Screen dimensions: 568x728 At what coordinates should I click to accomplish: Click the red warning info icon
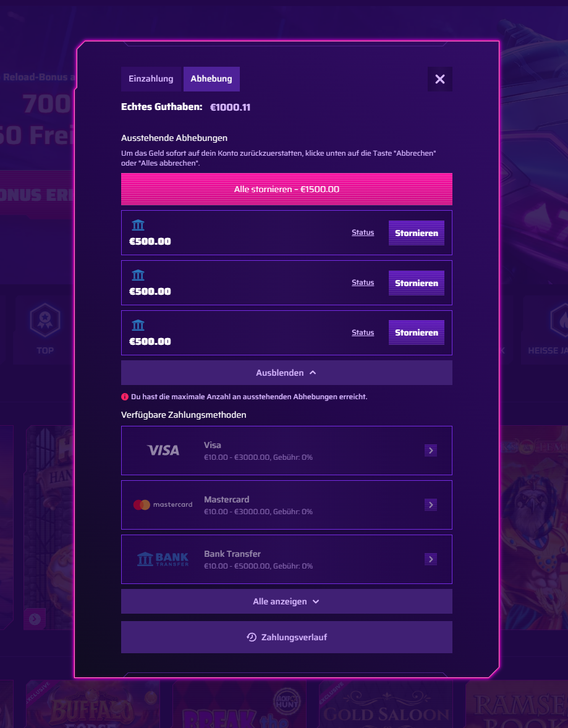point(124,397)
